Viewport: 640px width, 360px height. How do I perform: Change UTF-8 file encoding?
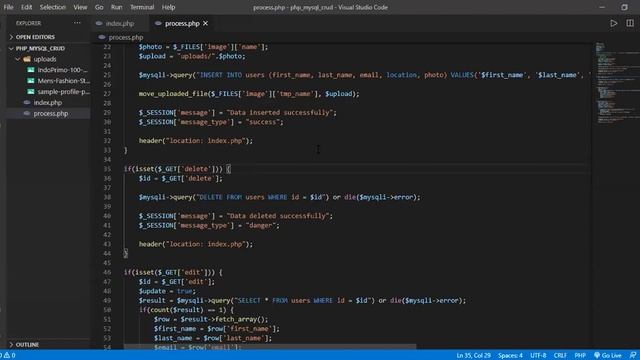(538, 356)
